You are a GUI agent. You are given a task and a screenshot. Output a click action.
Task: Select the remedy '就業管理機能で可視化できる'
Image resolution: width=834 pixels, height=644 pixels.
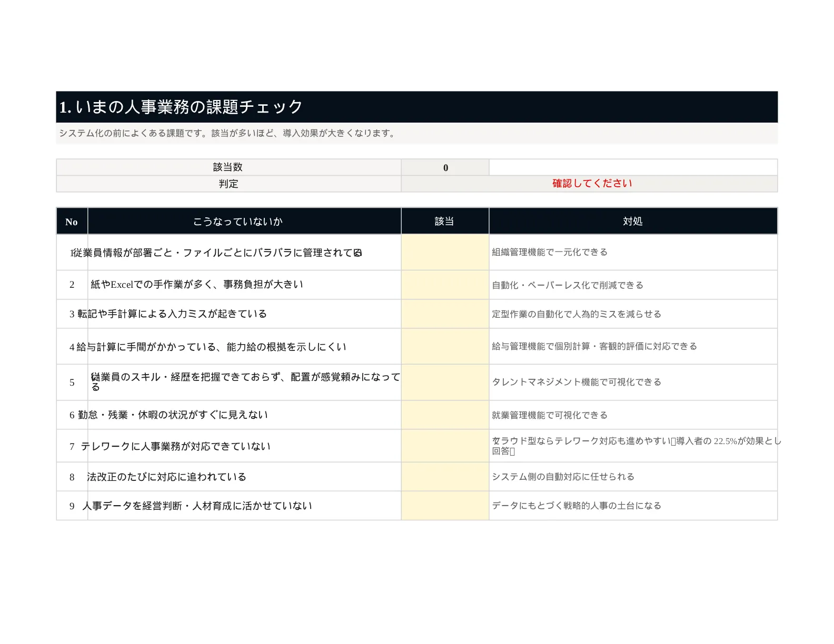tap(550, 415)
